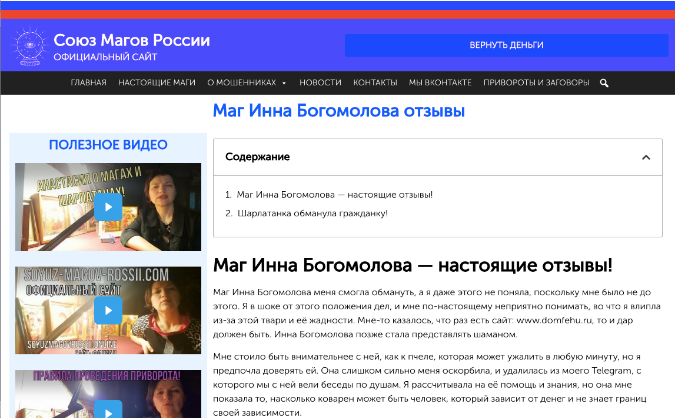
Task: Collapse the Содержание table of contents
Action: point(646,158)
